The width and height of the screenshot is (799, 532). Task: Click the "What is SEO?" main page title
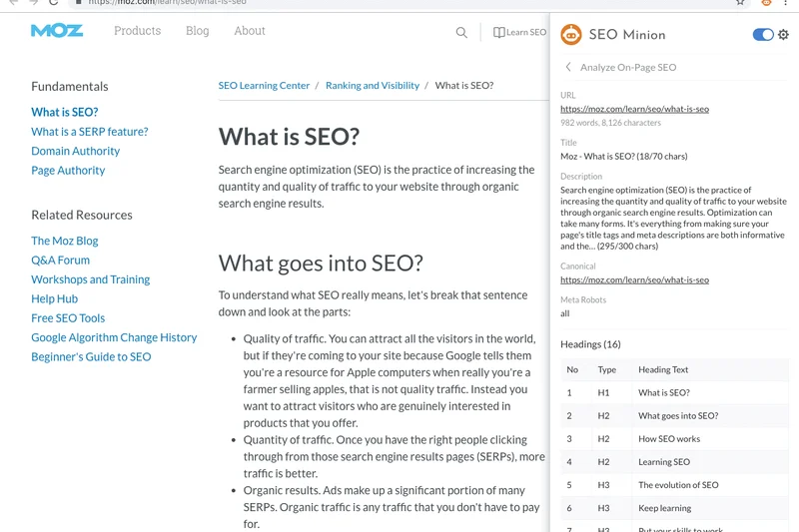point(289,137)
